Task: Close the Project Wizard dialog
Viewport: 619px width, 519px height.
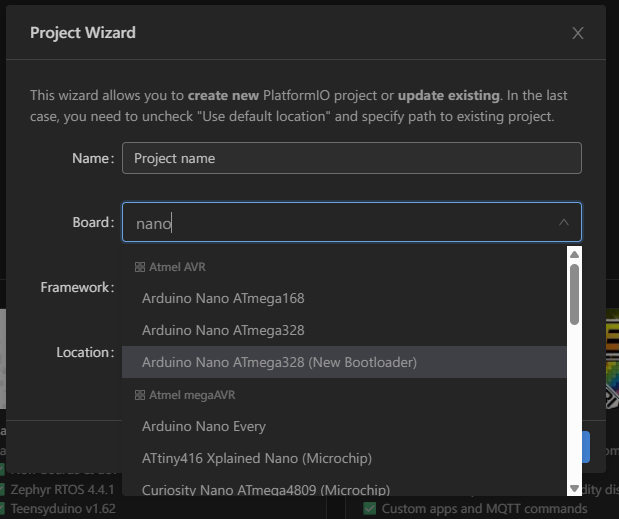Action: (578, 33)
